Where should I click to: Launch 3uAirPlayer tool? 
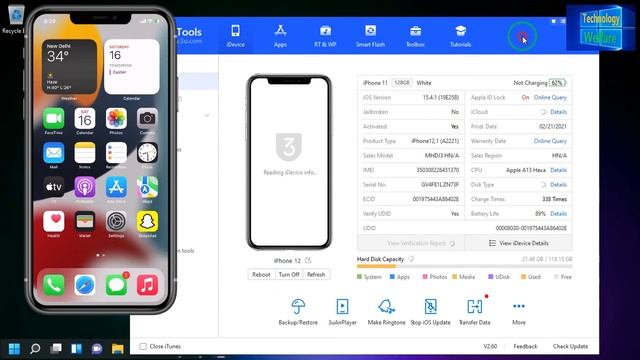(342, 312)
